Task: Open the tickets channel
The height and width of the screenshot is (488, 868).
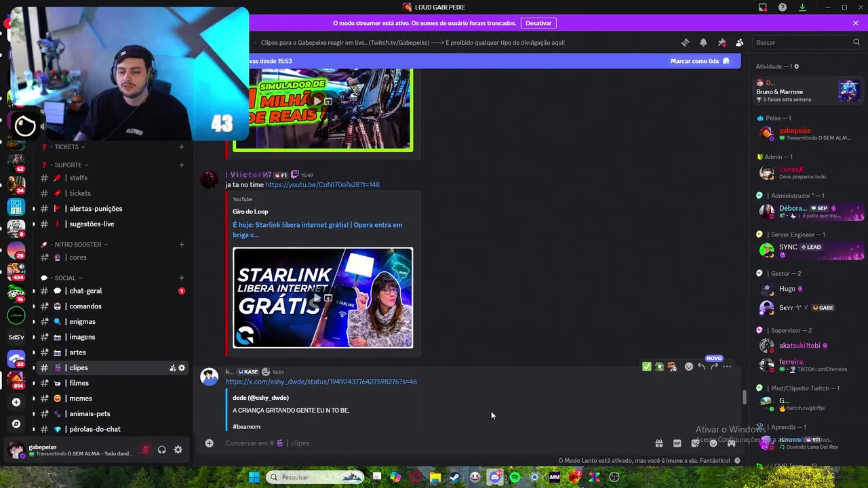Action: [112, 193]
